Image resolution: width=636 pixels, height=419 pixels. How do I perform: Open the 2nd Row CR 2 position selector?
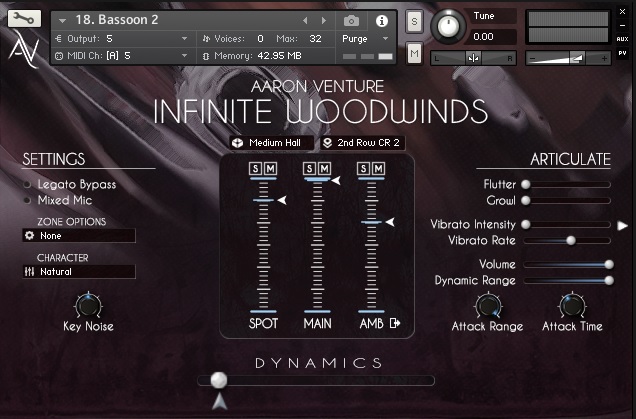click(363, 143)
